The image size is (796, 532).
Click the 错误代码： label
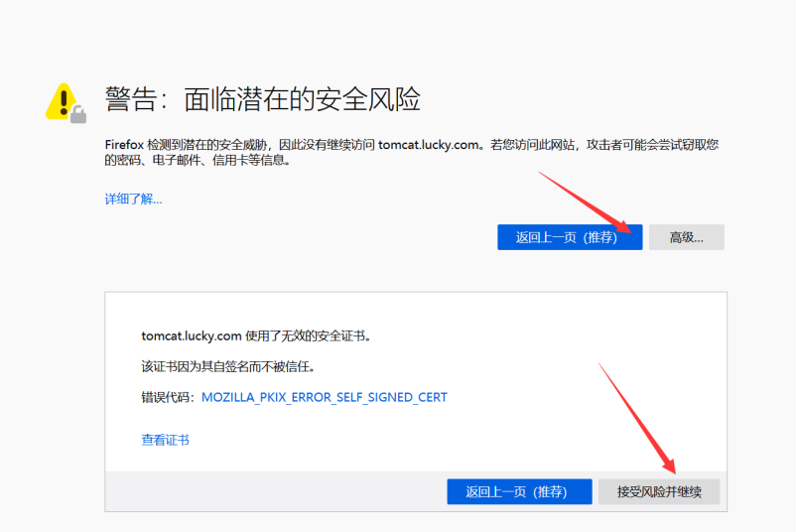[168, 397]
